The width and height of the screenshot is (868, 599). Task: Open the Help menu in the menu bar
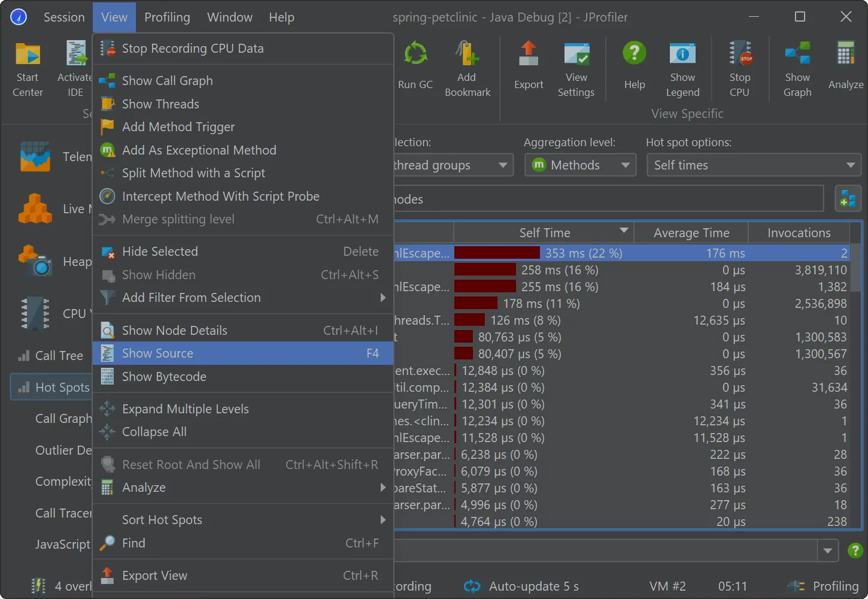click(281, 17)
